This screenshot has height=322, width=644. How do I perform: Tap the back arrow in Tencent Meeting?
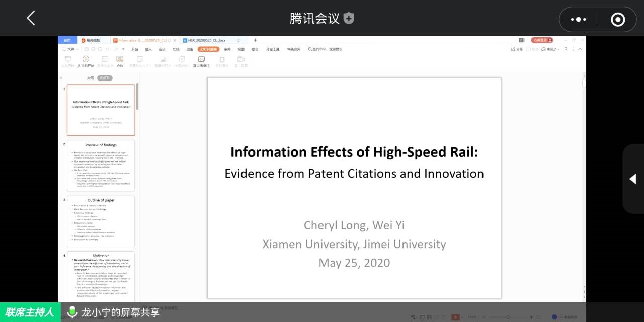tap(31, 19)
